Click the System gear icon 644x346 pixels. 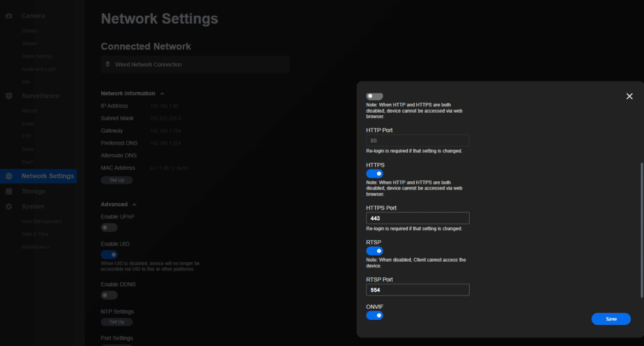point(9,206)
